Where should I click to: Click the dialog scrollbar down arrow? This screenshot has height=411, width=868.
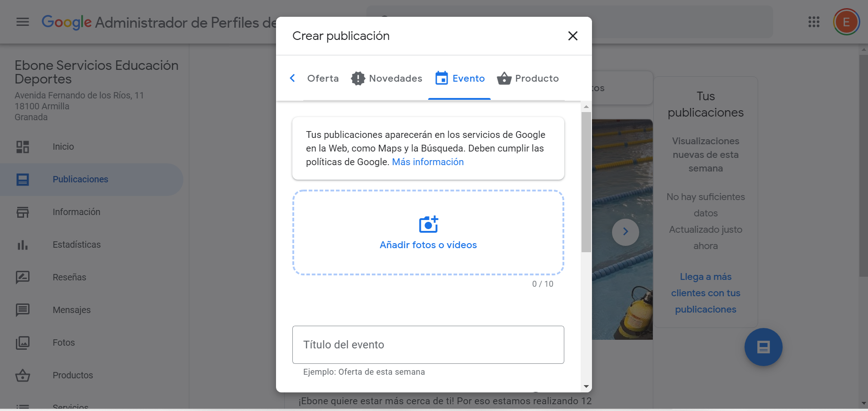point(586,387)
